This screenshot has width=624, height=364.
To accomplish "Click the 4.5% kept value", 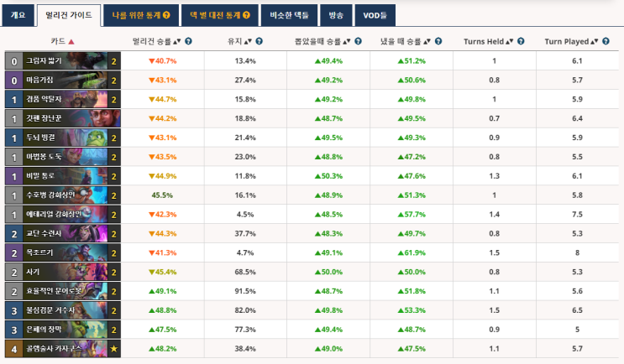I will 245,214.
